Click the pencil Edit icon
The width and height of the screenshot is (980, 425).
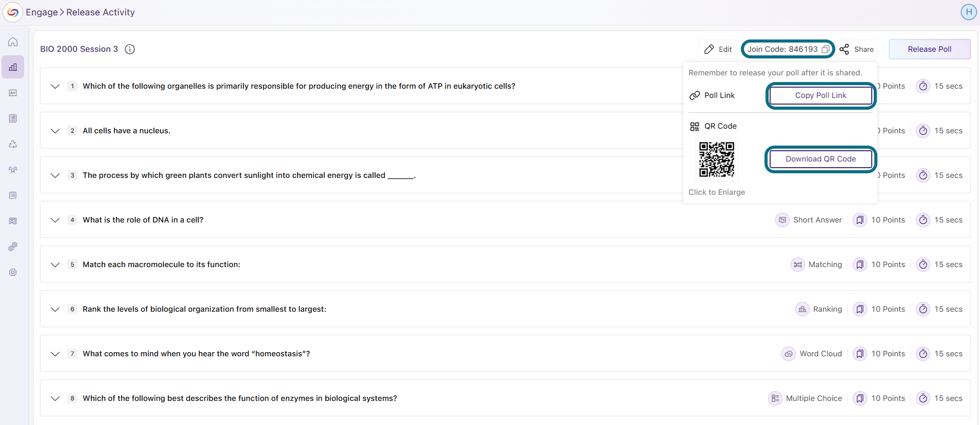709,49
